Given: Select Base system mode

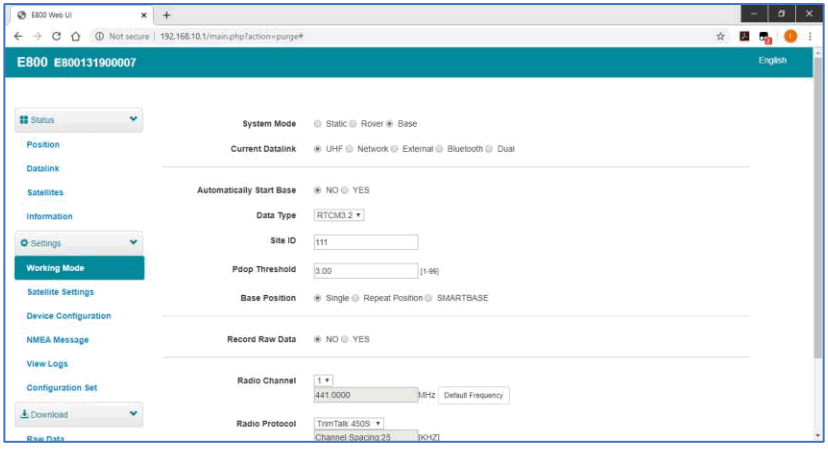Looking at the screenshot, I should 390,124.
